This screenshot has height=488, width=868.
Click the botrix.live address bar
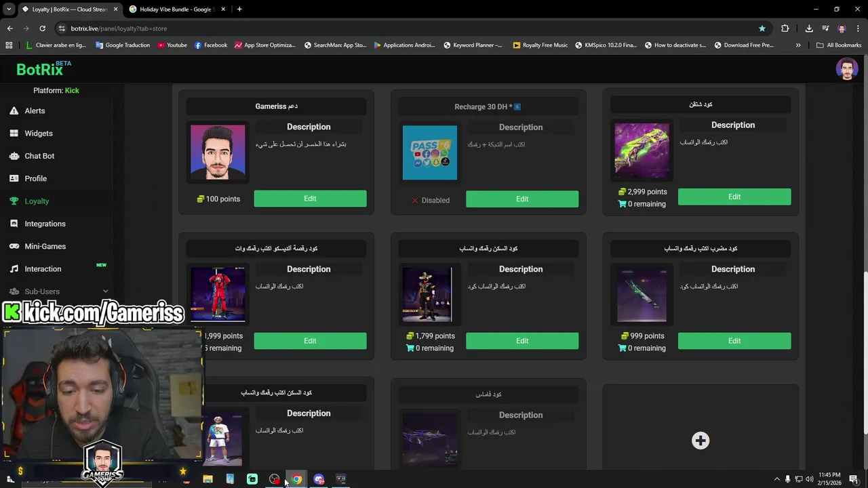[407, 28]
